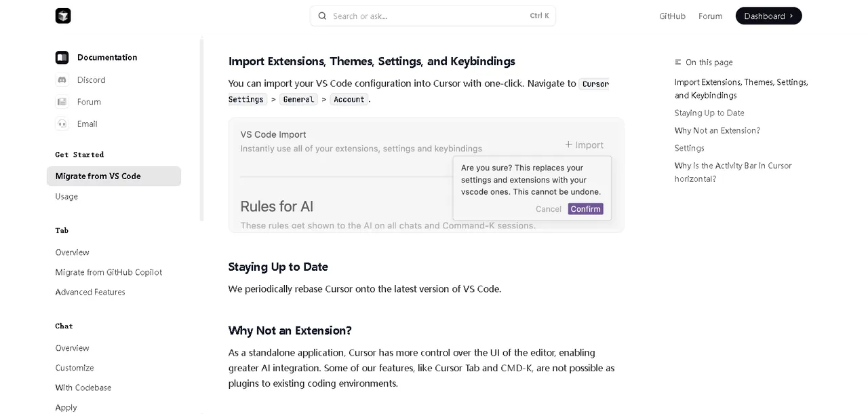Open the Usage sidebar page
Image resolution: width=868 pixels, height=414 pixels.
[x=66, y=196]
